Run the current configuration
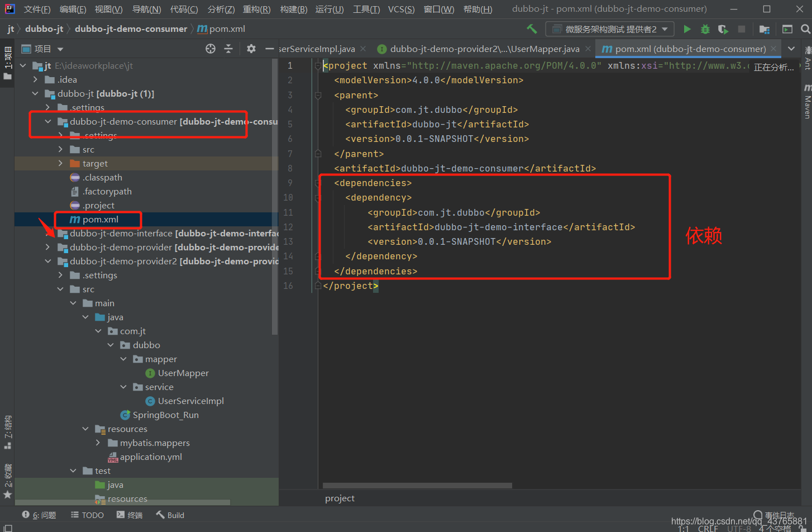The width and height of the screenshot is (812, 532). tap(687, 29)
